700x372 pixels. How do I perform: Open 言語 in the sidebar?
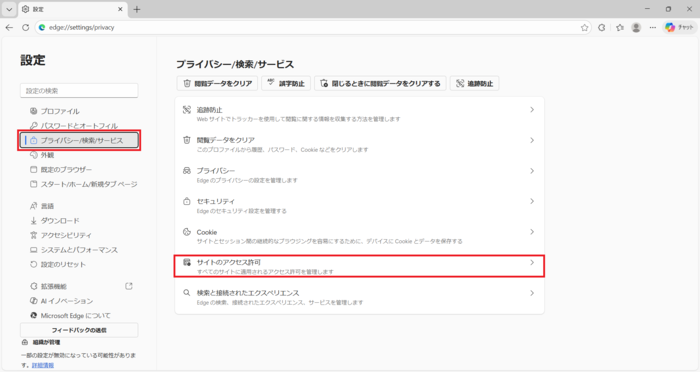coord(79,206)
